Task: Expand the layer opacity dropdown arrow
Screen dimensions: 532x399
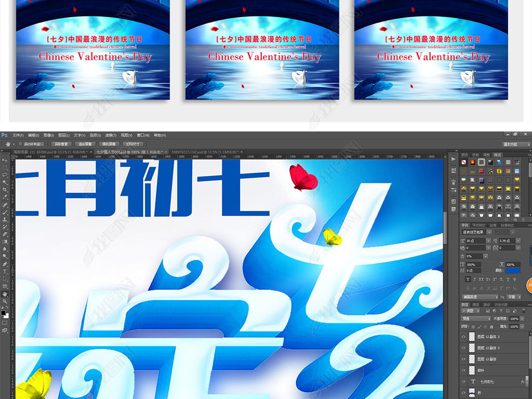Action: (x=521, y=318)
